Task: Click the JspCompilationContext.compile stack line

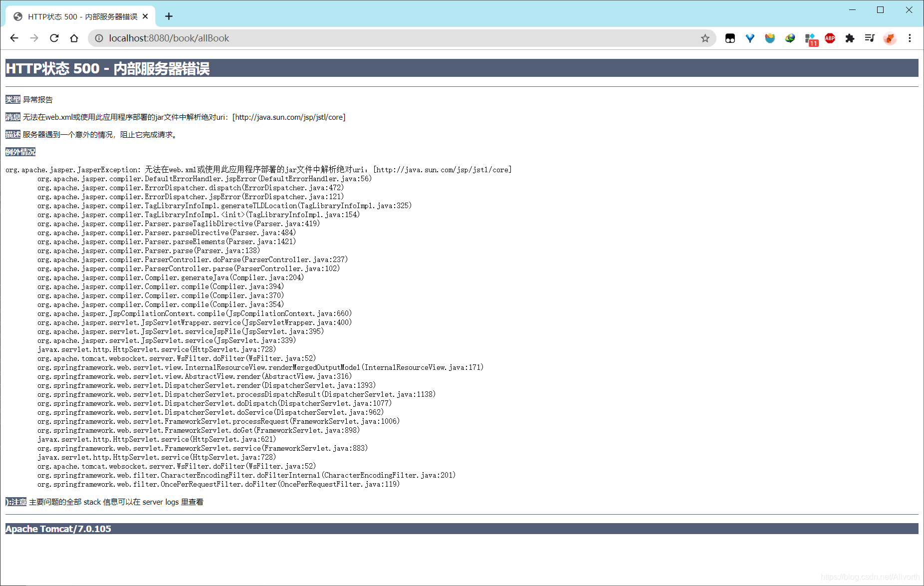Action: [x=195, y=313]
